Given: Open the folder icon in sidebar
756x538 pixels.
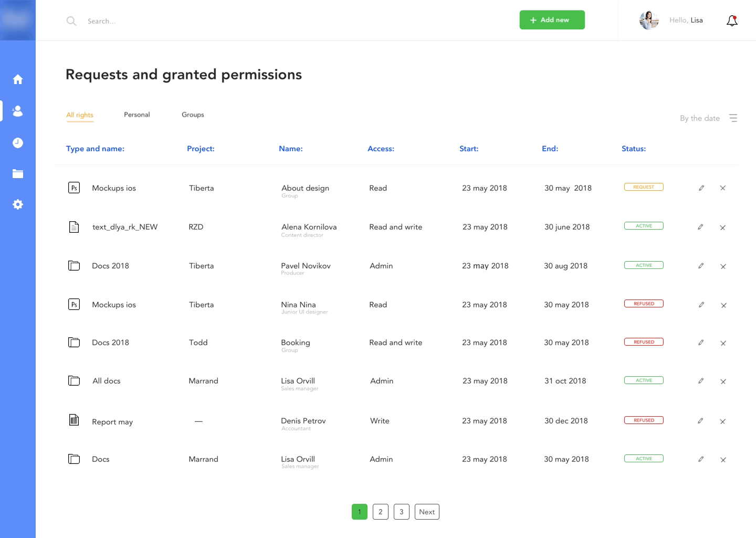Looking at the screenshot, I should click(18, 174).
